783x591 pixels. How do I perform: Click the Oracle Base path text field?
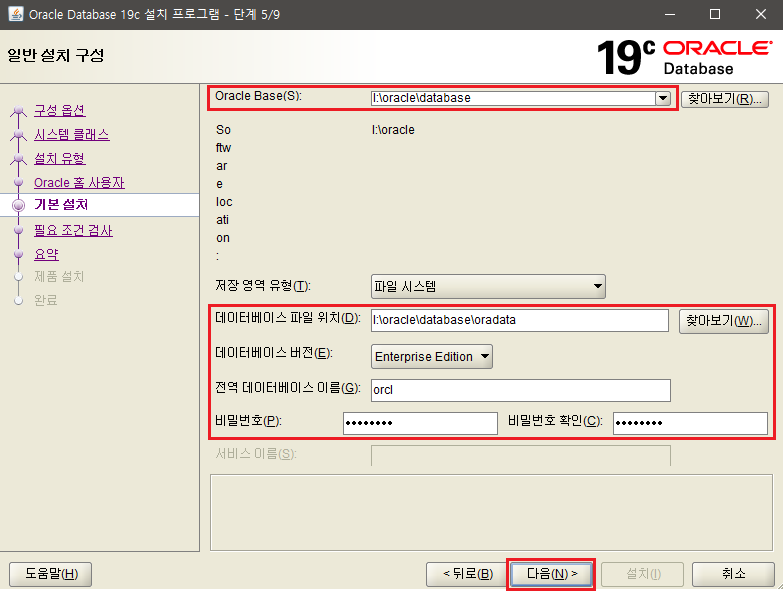[513, 98]
